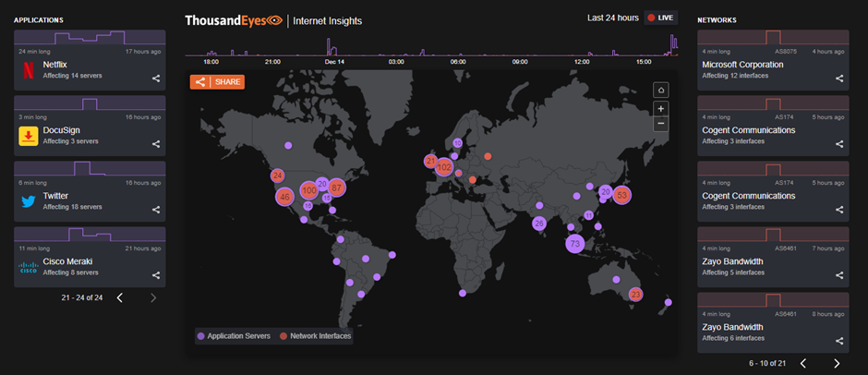Screen dimensions: 868x375
Task: Open the Netflix outage card
Action: pos(90,60)
